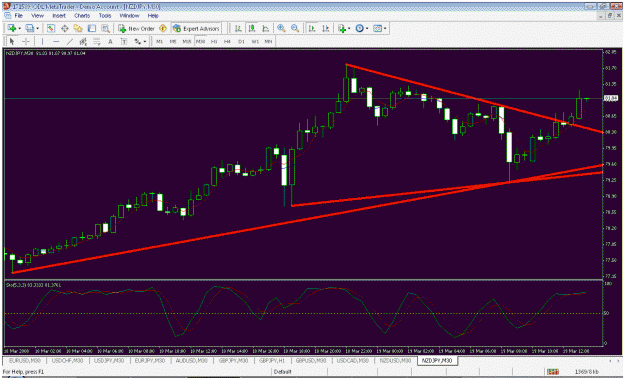Switch to the AUDUSD,M30 chart tab
The height and width of the screenshot is (378, 625).
point(191,360)
